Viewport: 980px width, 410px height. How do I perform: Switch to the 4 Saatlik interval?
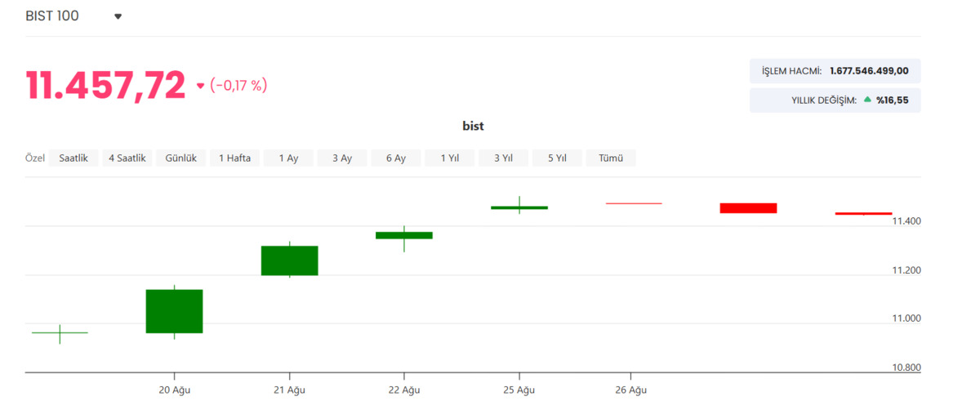[x=127, y=158]
